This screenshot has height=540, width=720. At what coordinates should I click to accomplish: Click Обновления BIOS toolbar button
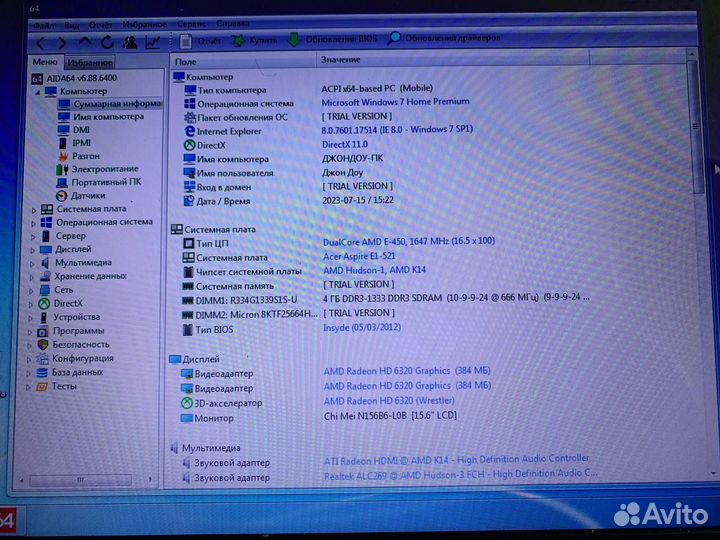point(332,39)
